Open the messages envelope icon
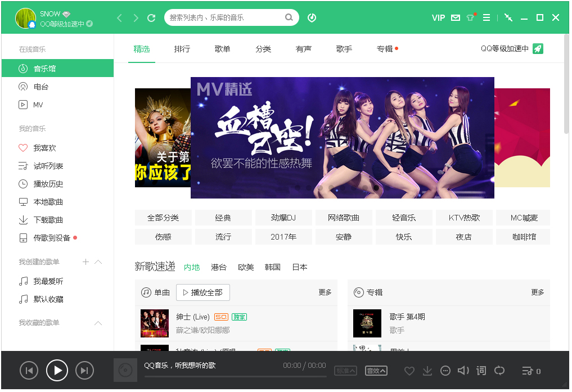Viewport: 572px width, 392px height. (x=455, y=18)
